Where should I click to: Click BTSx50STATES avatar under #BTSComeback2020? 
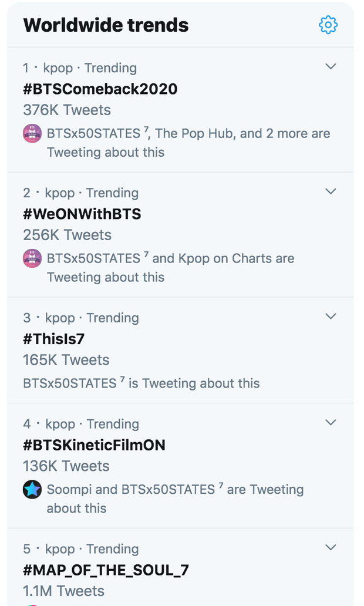pyautogui.click(x=32, y=133)
